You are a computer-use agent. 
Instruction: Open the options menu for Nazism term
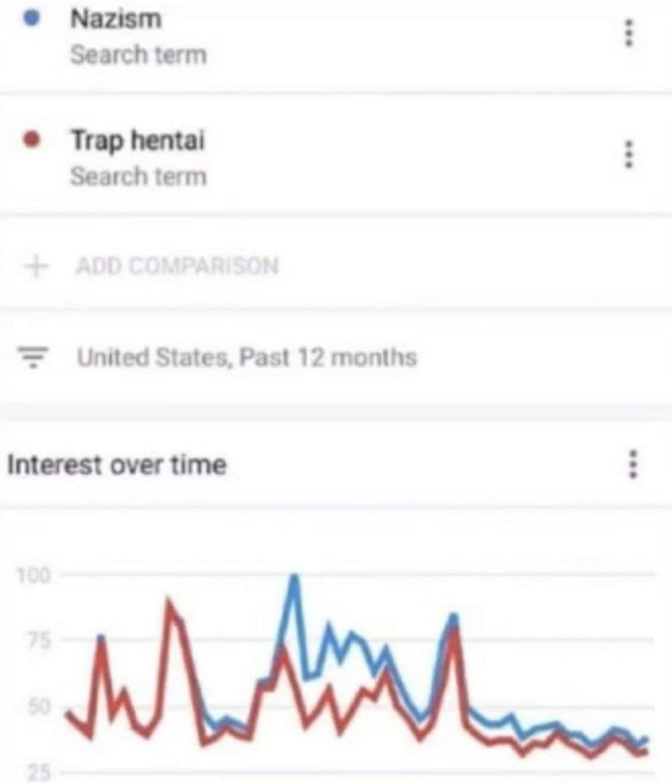click(628, 33)
